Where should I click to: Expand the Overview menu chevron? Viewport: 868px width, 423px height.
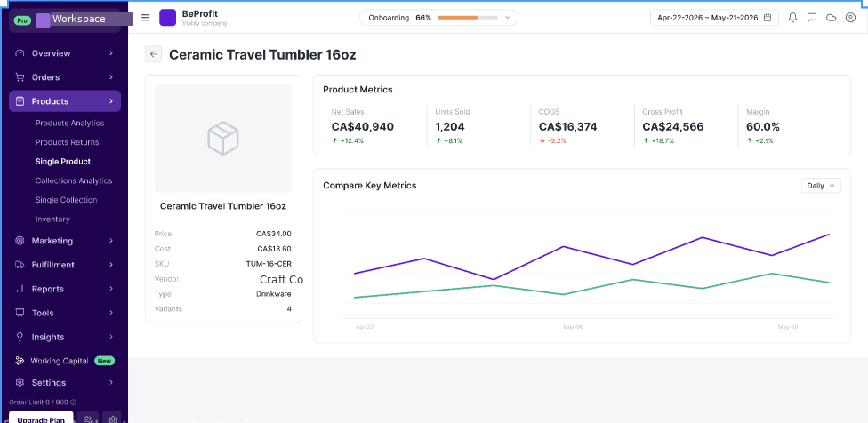pos(111,53)
